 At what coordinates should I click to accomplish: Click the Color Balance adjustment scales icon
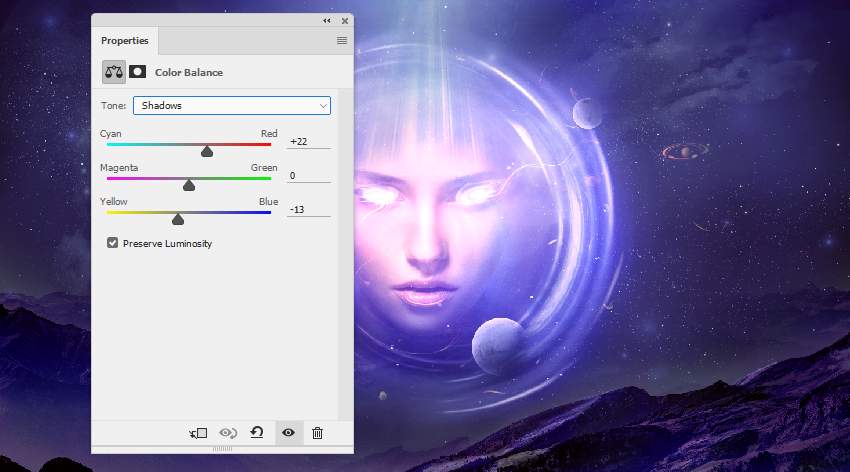click(x=114, y=72)
